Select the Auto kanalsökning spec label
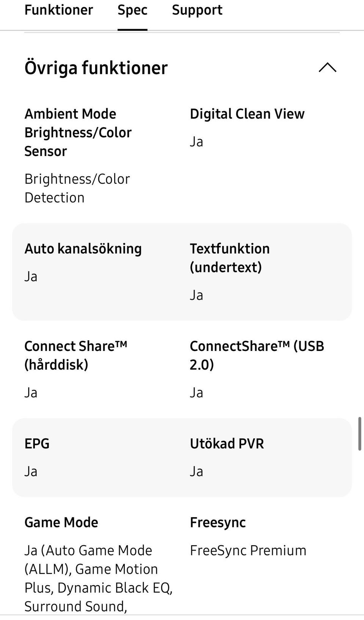The image size is (364, 620). (83, 249)
